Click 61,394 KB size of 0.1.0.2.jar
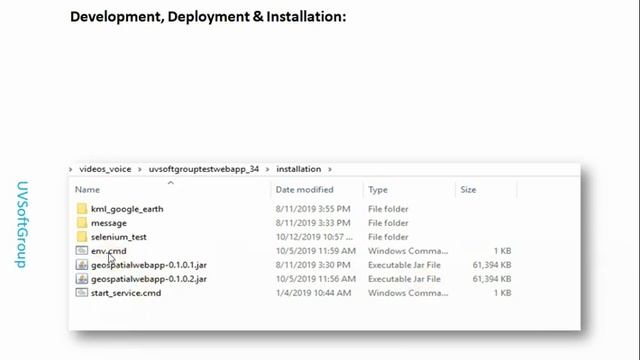This screenshot has width=640, height=360. 492,279
